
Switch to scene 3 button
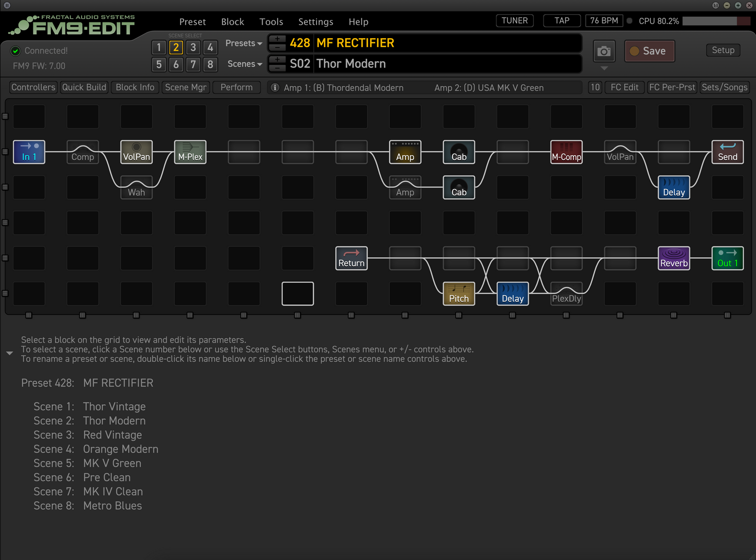coord(193,48)
